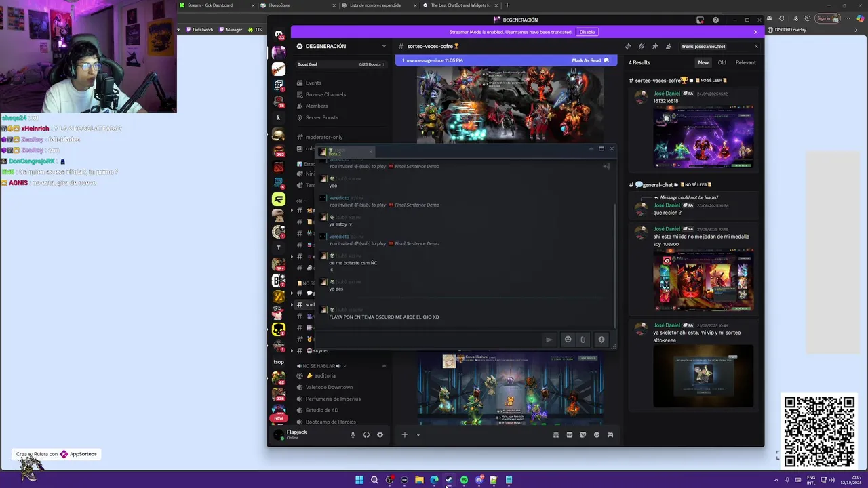
Task: Open emoji picker in overlay chat popup
Action: (x=568, y=340)
